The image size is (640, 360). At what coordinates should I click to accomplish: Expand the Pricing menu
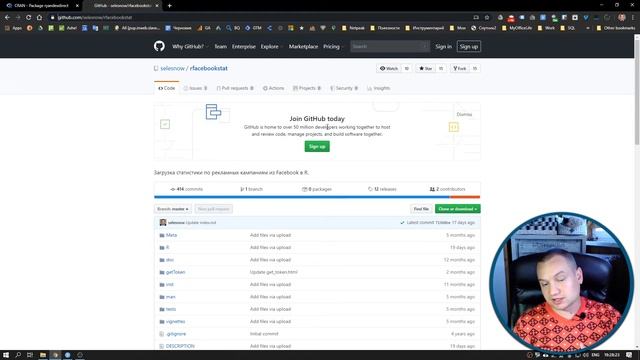pos(333,47)
